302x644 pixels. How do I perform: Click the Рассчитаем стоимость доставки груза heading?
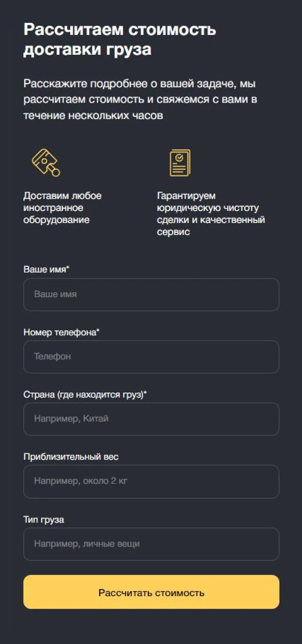point(120,39)
